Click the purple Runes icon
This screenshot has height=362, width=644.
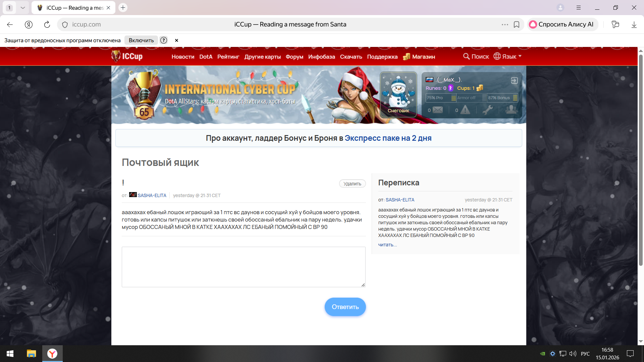point(450,88)
